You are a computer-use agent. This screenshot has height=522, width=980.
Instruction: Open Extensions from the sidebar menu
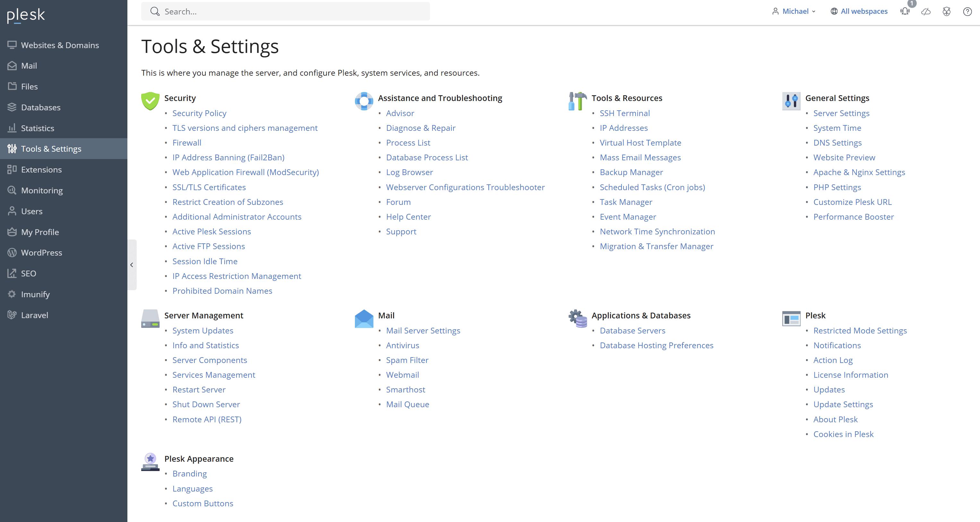click(64, 170)
